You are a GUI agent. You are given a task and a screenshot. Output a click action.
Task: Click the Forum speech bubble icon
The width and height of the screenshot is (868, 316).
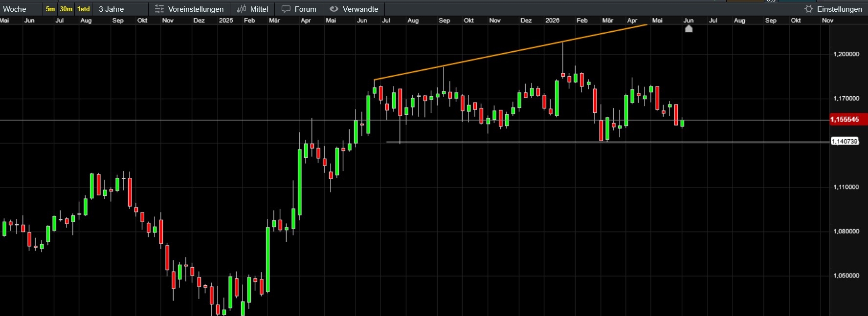click(x=286, y=9)
